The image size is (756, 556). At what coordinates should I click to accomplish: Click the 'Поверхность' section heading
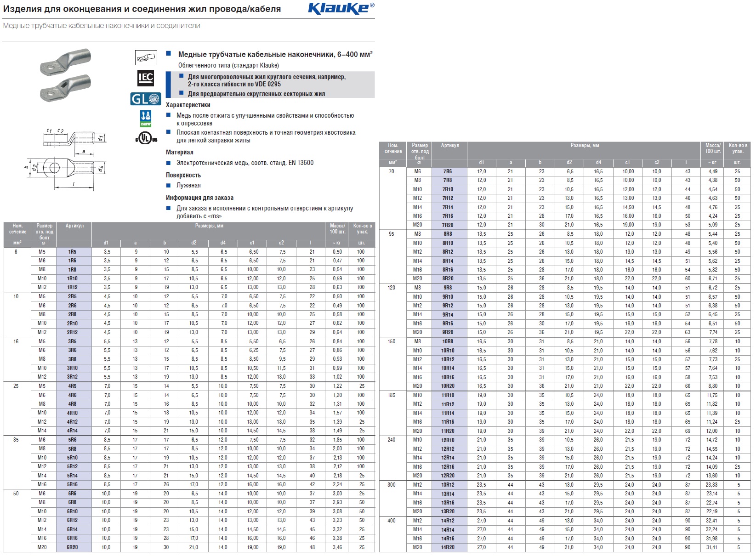pos(183,175)
